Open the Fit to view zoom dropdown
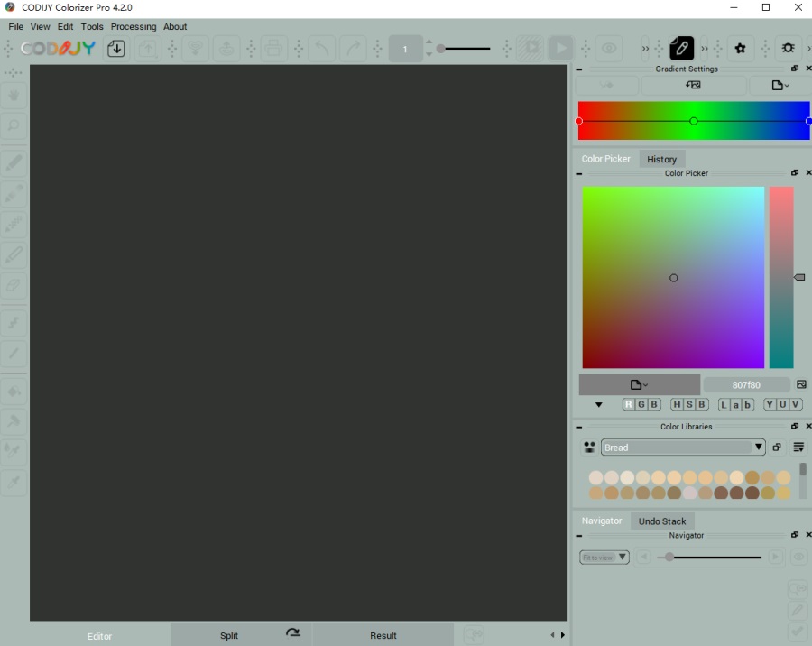Screen dimensions: 812x646 [604, 558]
